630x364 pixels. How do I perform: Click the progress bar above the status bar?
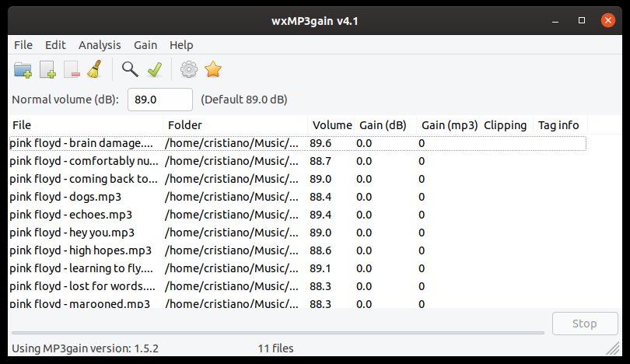pyautogui.click(x=278, y=333)
